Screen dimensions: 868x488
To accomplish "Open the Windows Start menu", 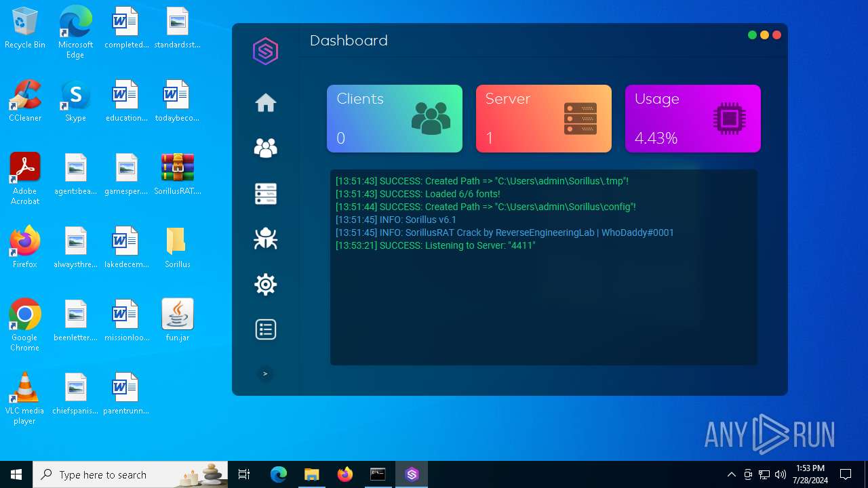I will pyautogui.click(x=16, y=474).
